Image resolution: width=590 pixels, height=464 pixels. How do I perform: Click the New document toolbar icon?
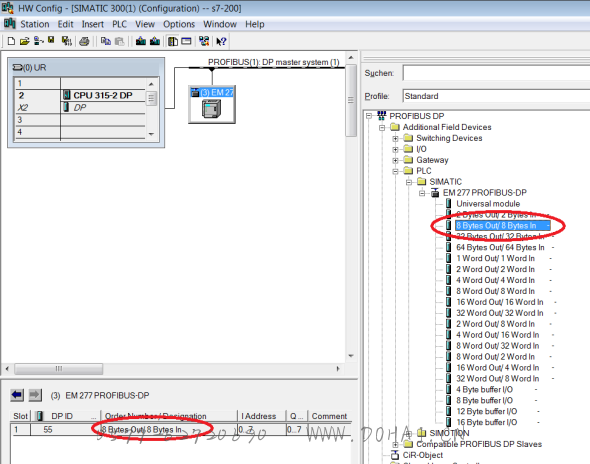pos(11,41)
